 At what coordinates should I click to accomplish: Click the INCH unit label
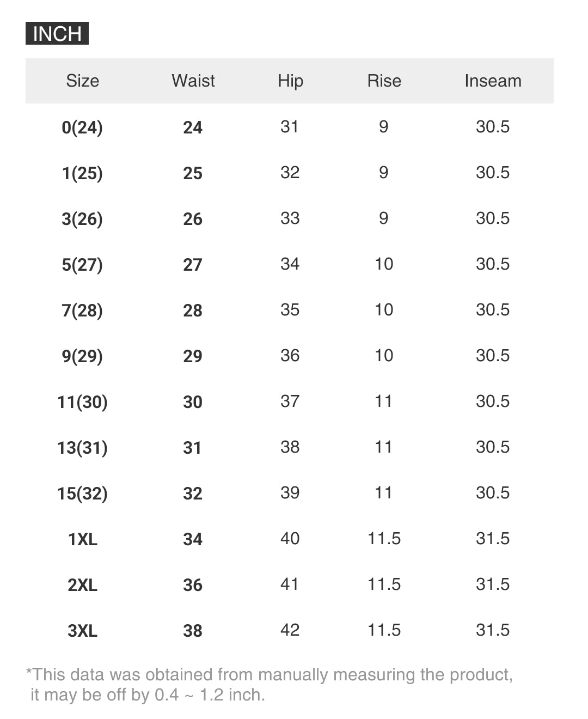57,34
